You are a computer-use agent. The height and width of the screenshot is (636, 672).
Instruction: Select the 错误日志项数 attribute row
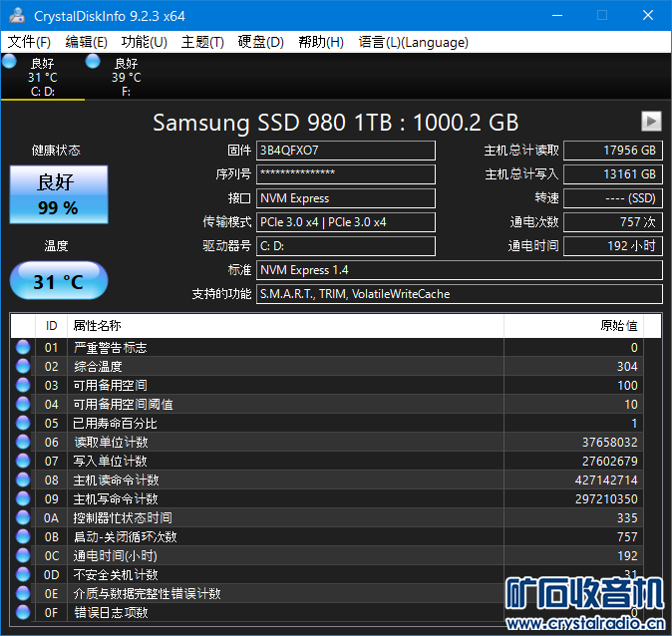click(x=327, y=612)
